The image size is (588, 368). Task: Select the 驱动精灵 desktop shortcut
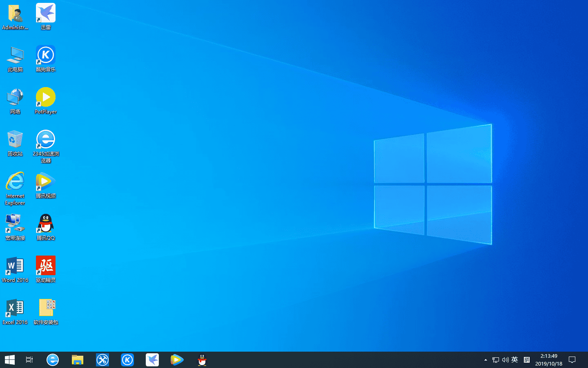point(46,270)
